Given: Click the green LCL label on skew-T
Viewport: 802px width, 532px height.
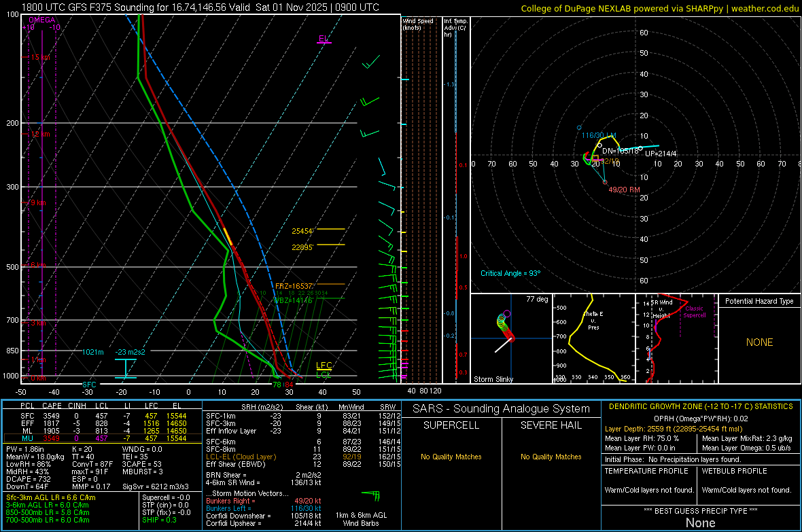Looking at the screenshot, I should point(324,375).
